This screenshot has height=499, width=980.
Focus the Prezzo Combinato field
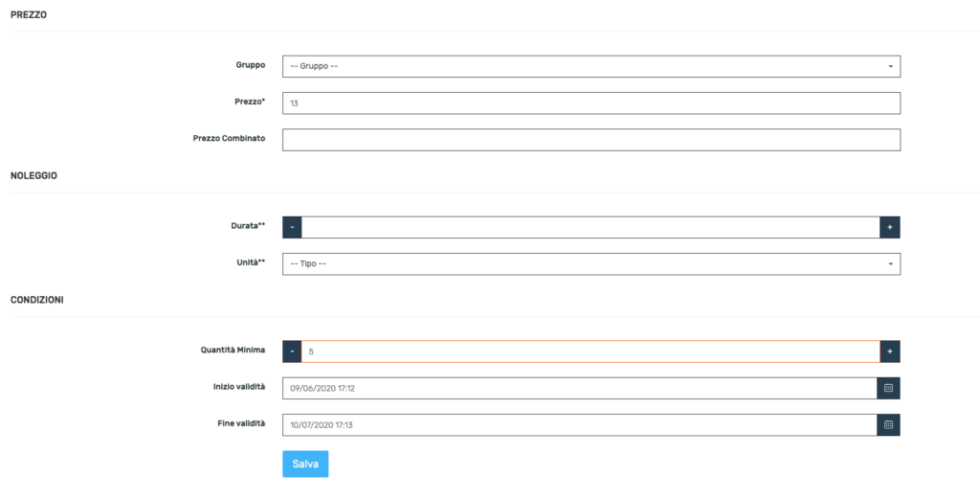(x=591, y=140)
